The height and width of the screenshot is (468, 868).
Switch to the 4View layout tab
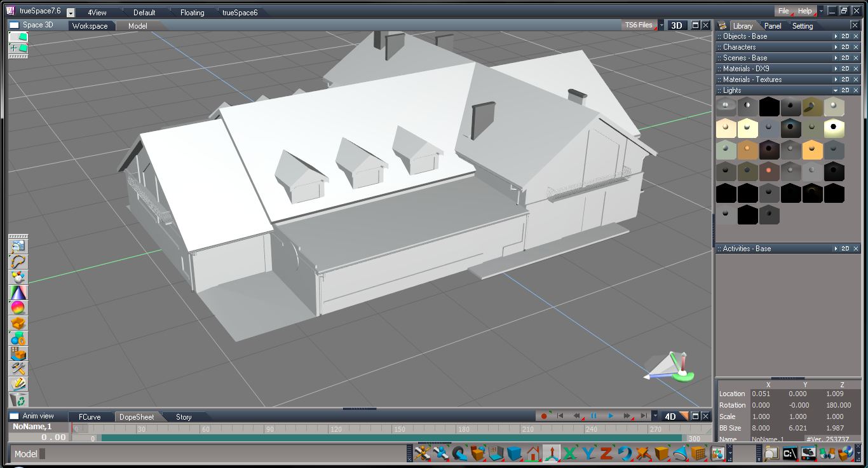point(97,13)
